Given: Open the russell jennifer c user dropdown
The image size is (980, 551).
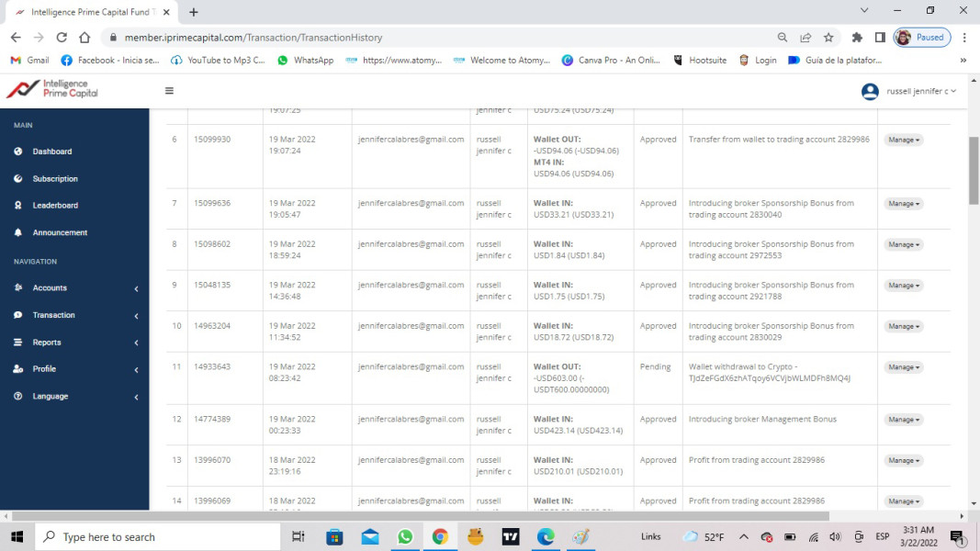Looking at the screenshot, I should coord(920,91).
